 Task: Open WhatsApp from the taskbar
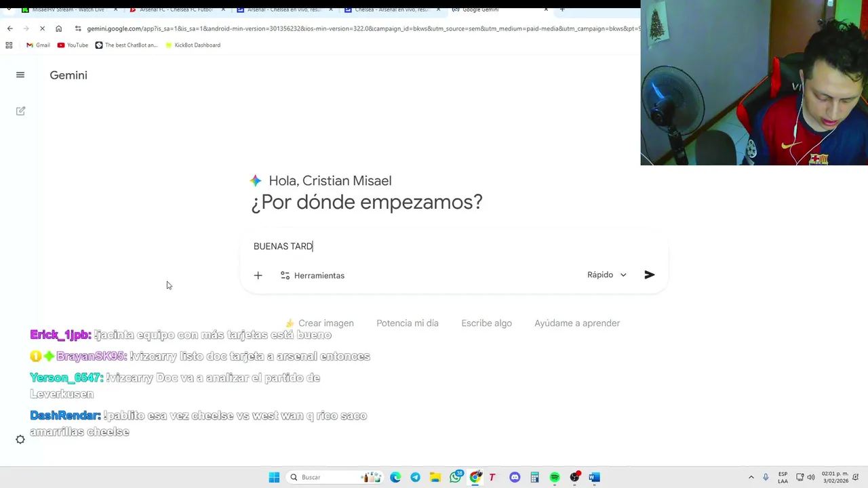point(456,477)
